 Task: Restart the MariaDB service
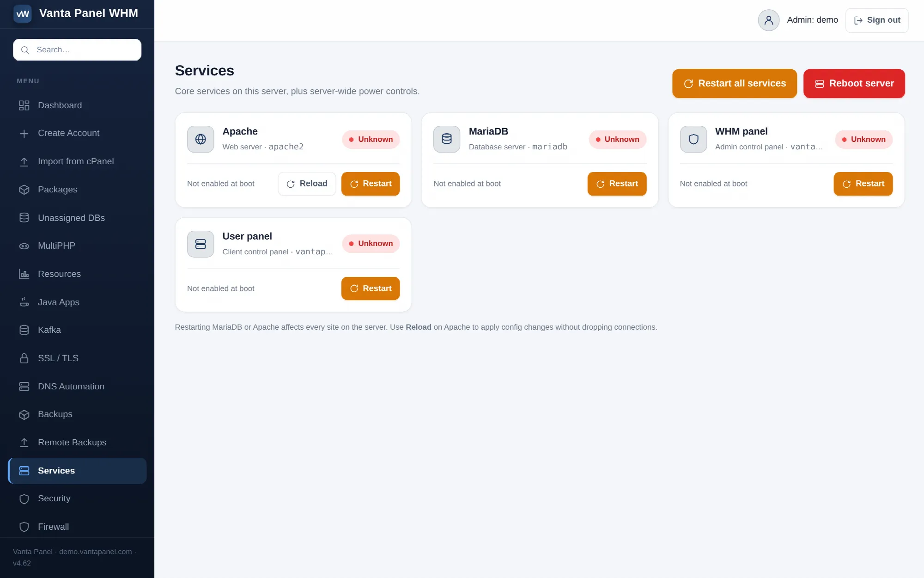click(x=617, y=184)
